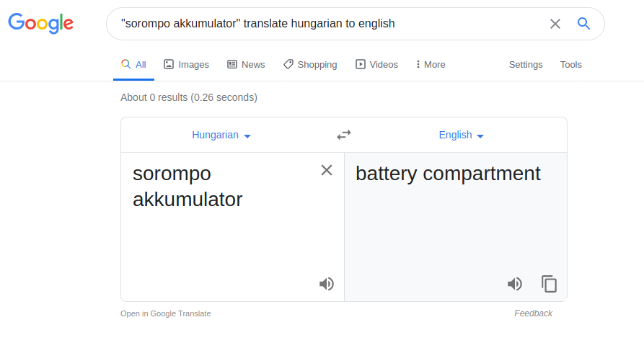
Task: Copy the battery compartment translation
Action: (549, 284)
